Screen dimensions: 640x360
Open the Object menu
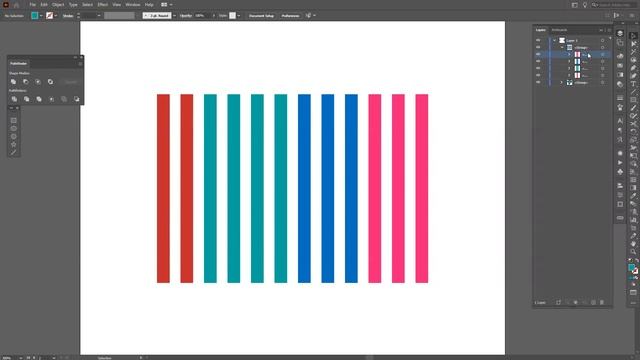[x=58, y=4]
